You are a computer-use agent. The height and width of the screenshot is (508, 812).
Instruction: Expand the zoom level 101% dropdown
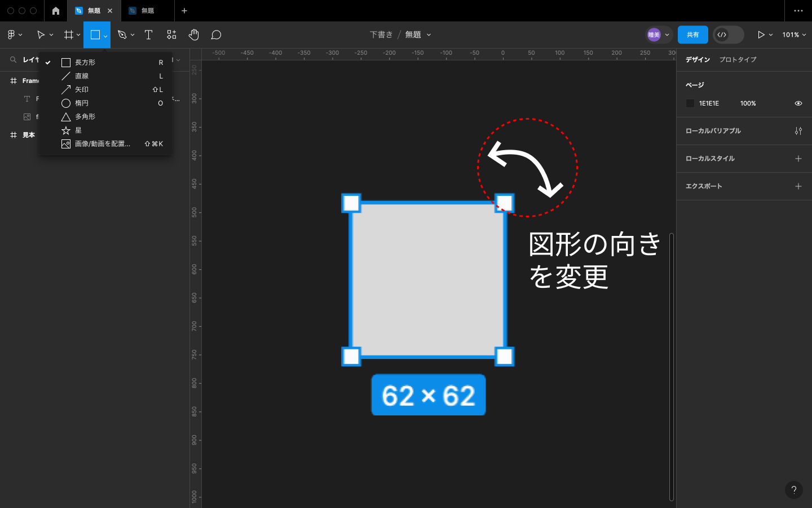(794, 35)
